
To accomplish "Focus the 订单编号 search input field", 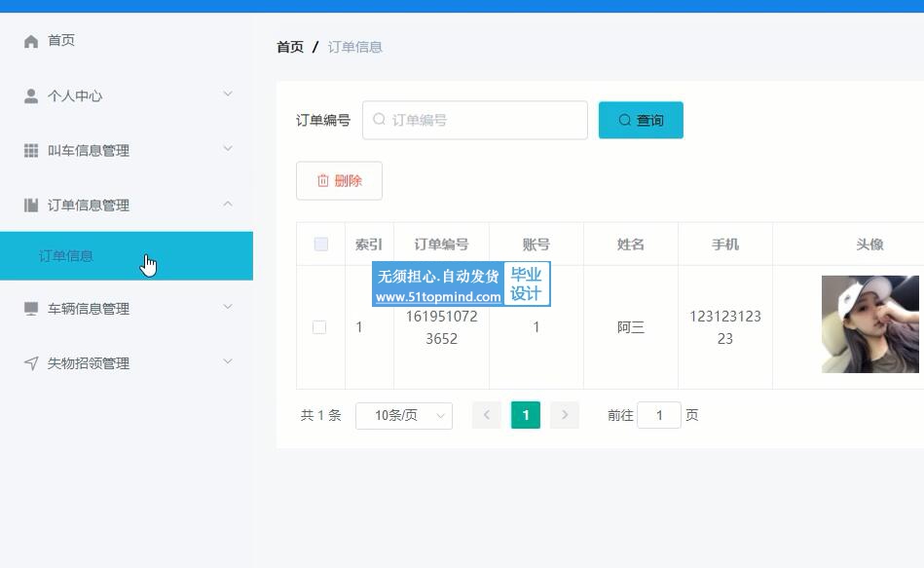I will pos(475,121).
